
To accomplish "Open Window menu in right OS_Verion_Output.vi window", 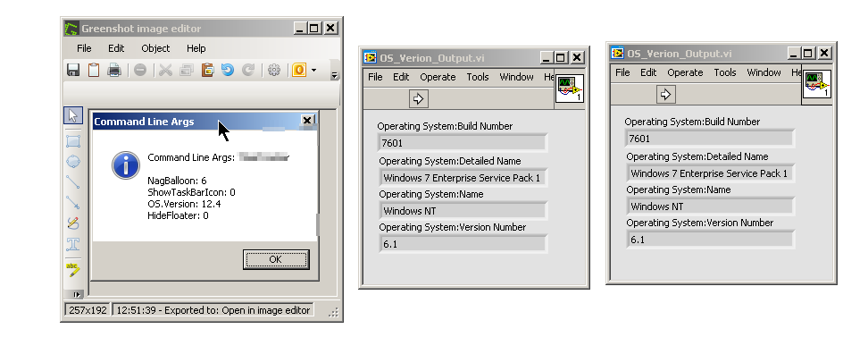I will (764, 72).
